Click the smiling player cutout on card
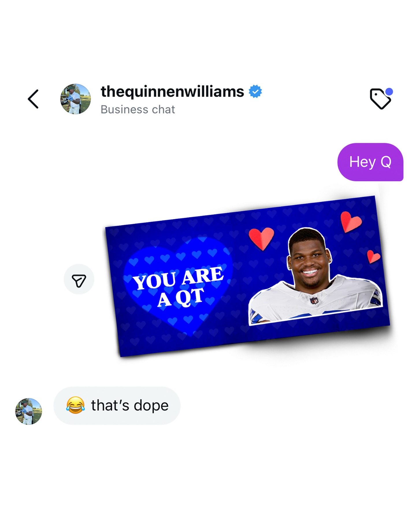The height and width of the screenshot is (532, 416). [x=315, y=276]
